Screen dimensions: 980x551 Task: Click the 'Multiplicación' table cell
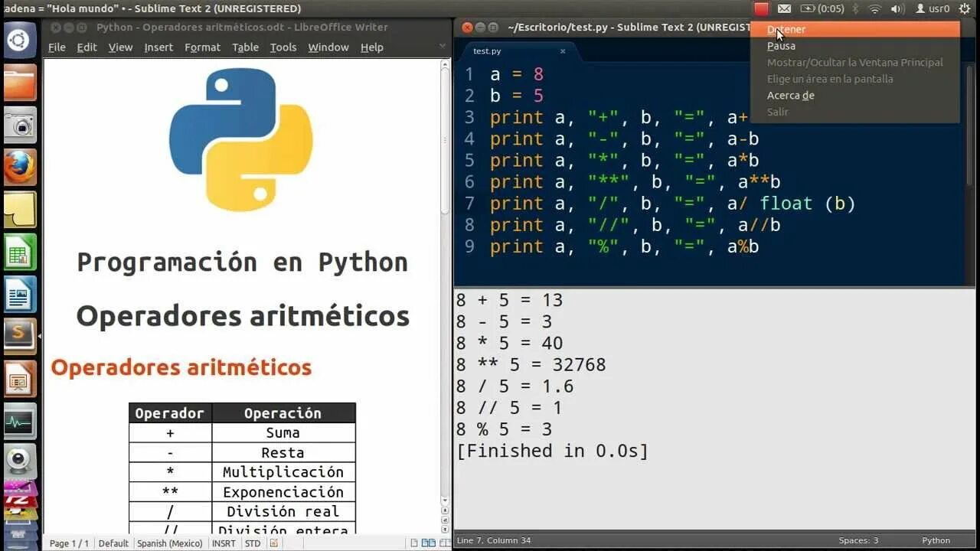pos(283,472)
